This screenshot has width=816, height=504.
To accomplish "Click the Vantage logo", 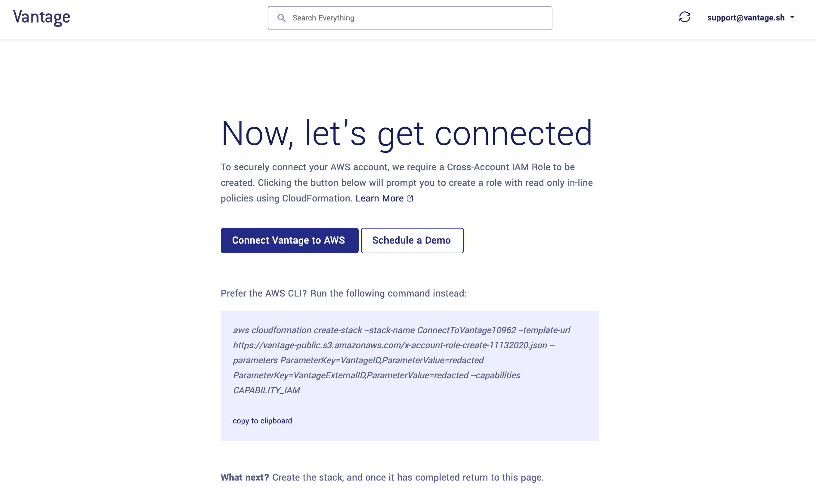I will tap(42, 17).
